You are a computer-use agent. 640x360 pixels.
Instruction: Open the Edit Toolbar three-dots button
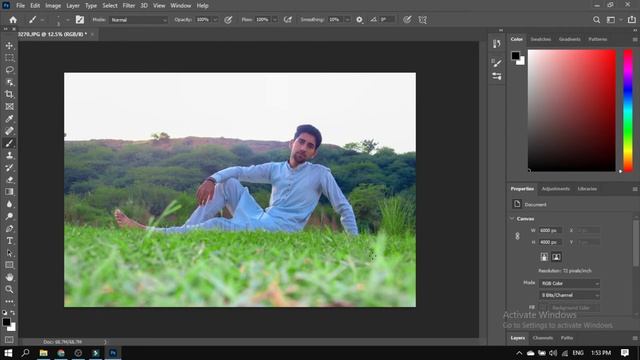coord(9,301)
